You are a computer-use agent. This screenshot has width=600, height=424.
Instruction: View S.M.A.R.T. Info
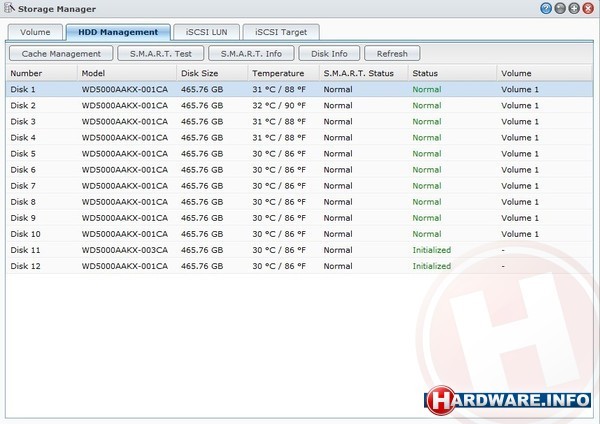click(251, 54)
